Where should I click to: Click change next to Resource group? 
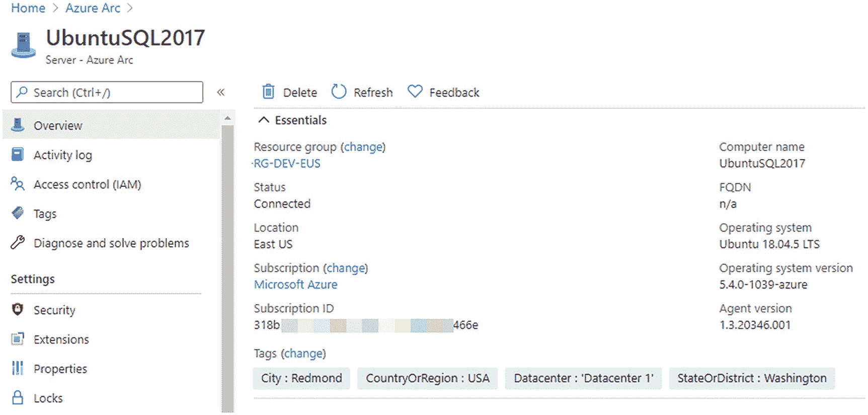coord(363,147)
